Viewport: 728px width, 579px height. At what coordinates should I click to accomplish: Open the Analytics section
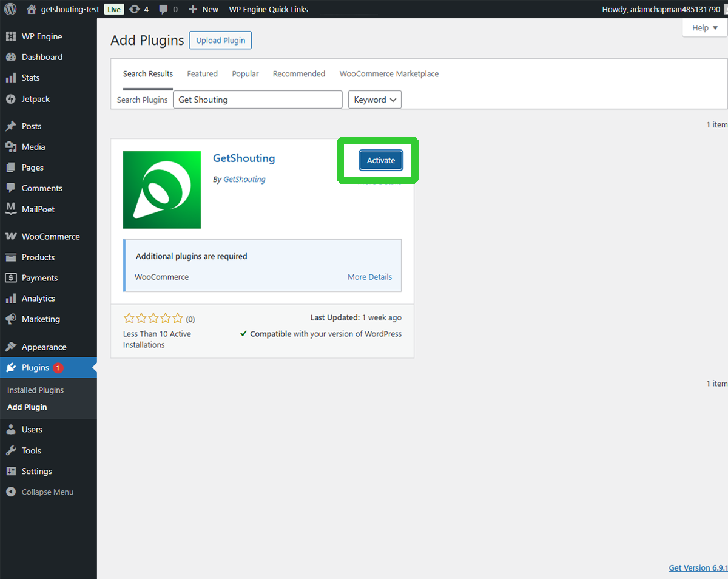pos(38,298)
